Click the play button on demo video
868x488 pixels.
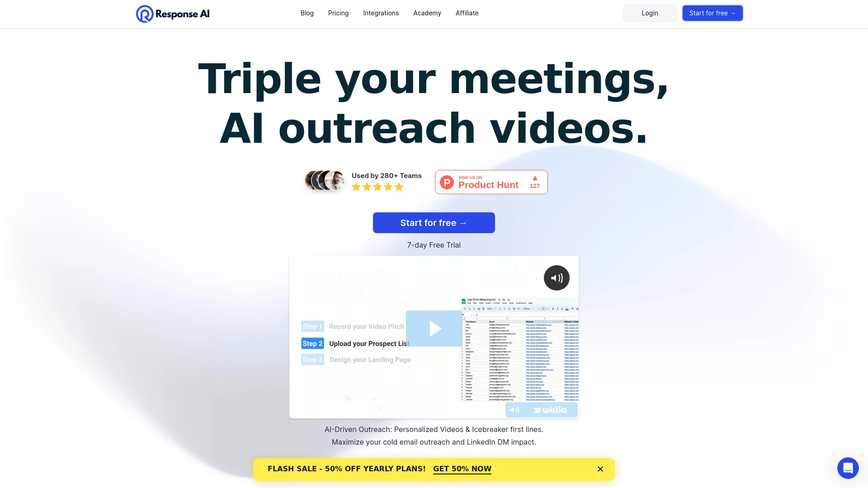point(434,329)
